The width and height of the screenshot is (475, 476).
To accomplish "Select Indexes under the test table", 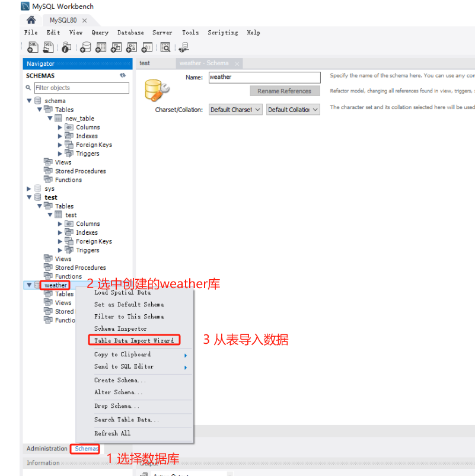I will click(87, 232).
